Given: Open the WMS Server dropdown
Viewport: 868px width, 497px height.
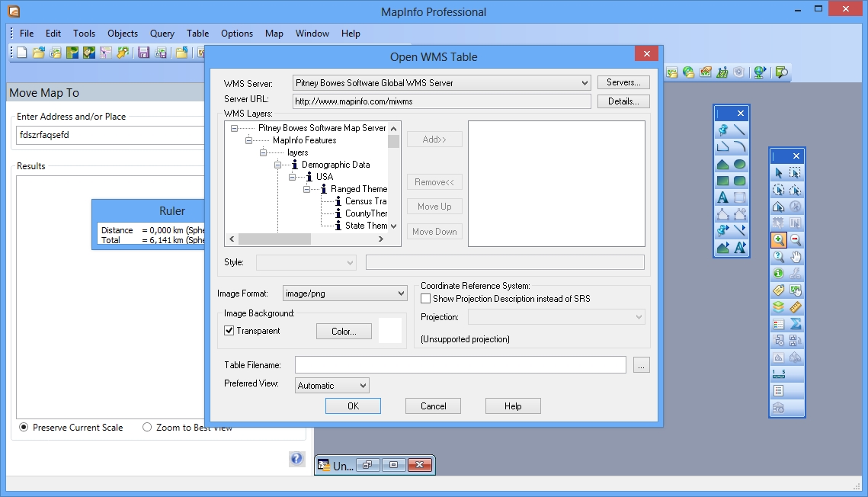Looking at the screenshot, I should pos(585,83).
